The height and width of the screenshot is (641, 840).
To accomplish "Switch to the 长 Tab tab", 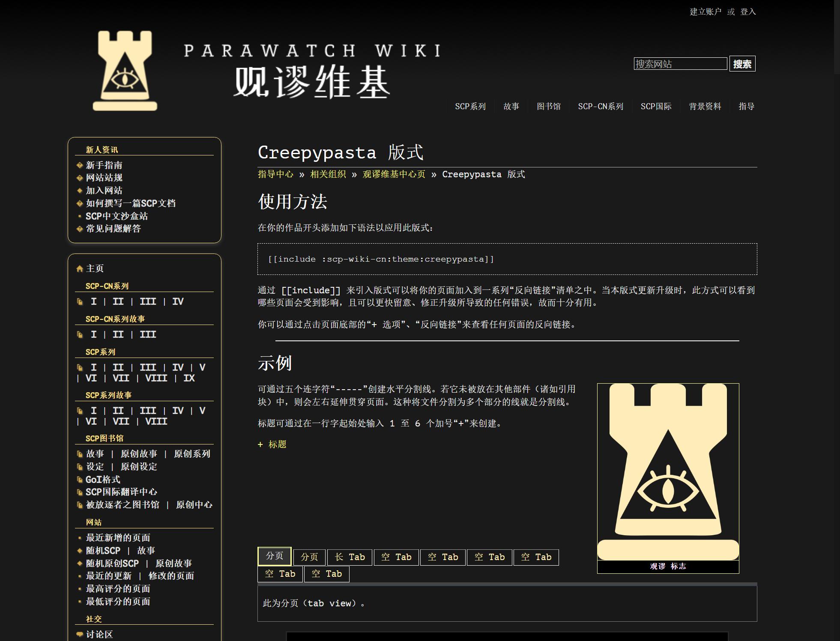I will point(350,557).
